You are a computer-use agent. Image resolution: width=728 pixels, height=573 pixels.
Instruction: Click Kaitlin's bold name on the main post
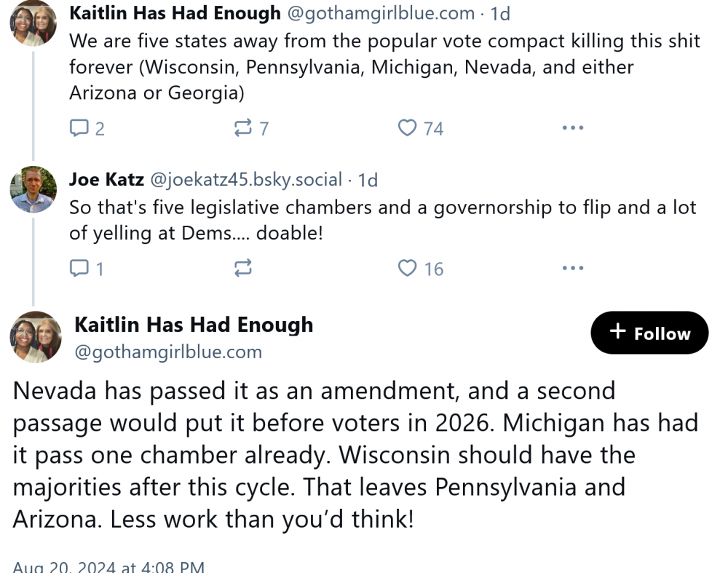pyautogui.click(x=194, y=325)
